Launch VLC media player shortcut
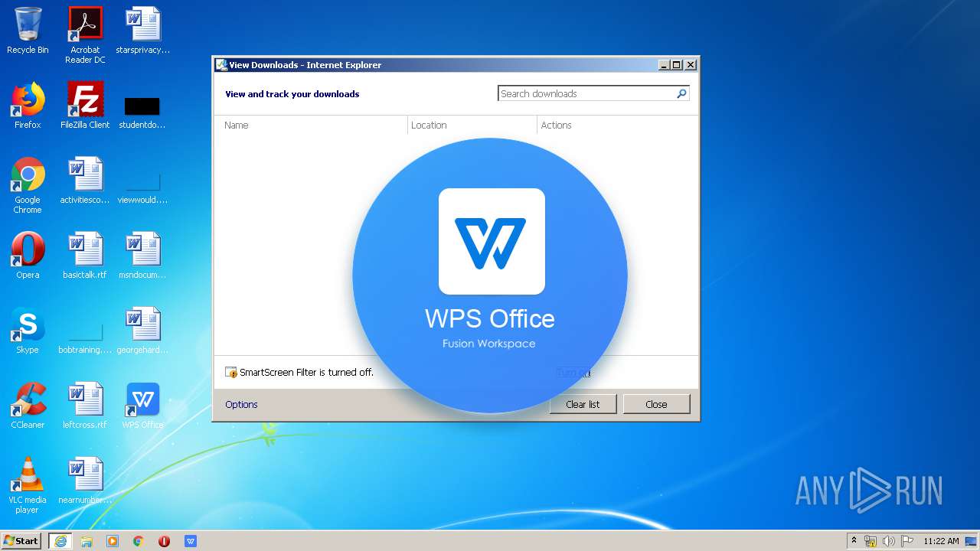980x551 pixels. coord(28,485)
